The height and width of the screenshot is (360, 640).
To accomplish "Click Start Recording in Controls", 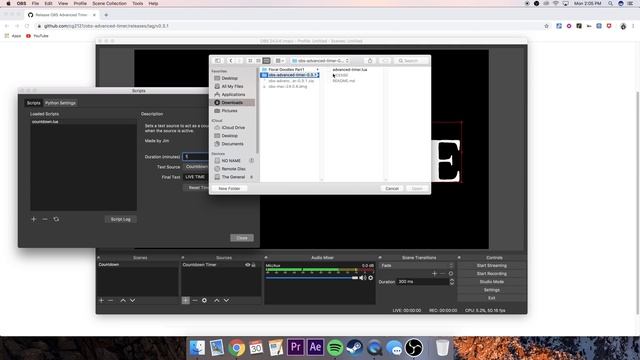I will tap(492, 274).
